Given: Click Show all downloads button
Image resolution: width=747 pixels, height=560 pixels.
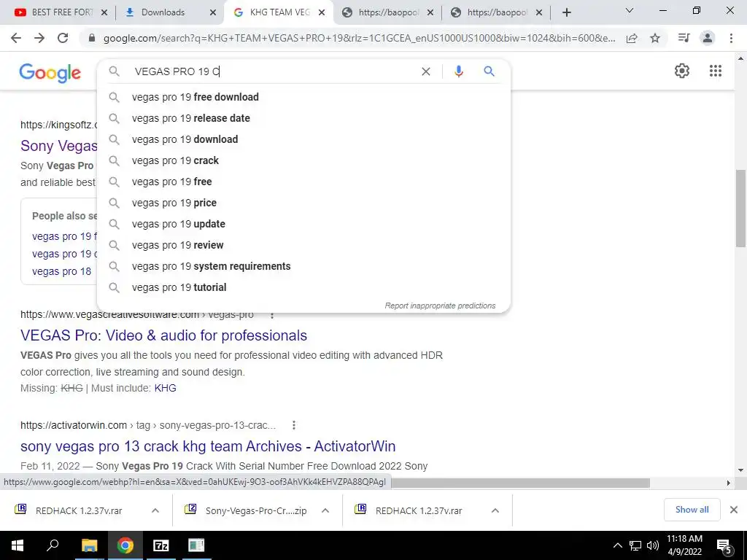Looking at the screenshot, I should click(692, 510).
